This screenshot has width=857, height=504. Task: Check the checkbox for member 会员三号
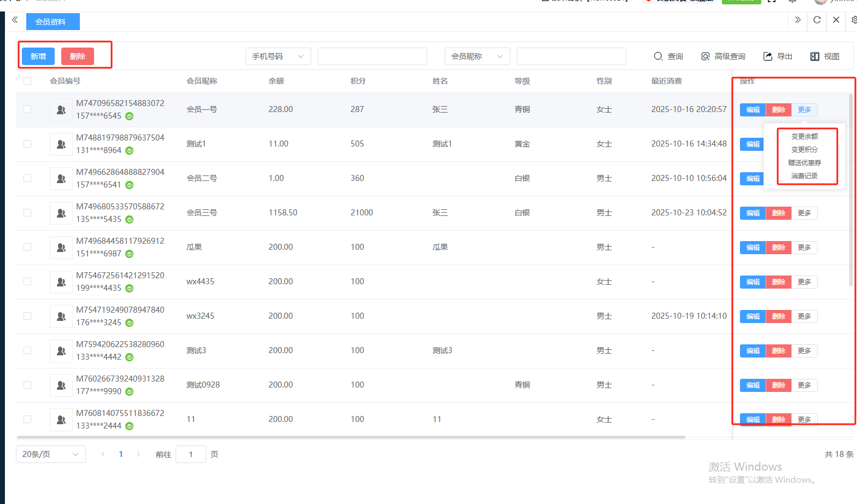pyautogui.click(x=27, y=213)
